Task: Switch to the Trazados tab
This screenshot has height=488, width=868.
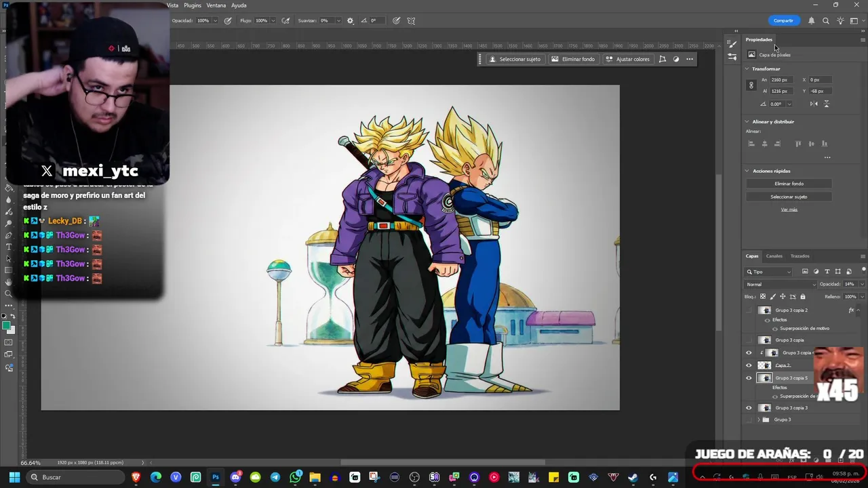Action: click(800, 256)
